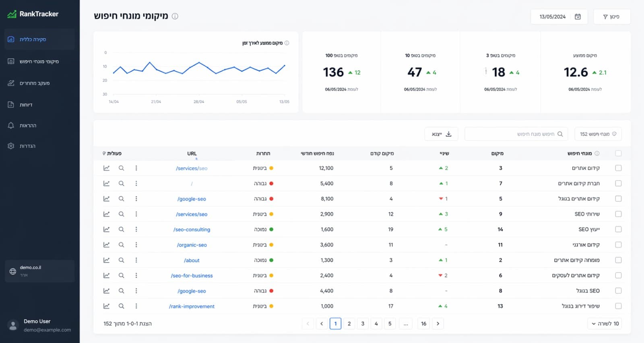Select the checkbox for the ייעוץ SEO row

click(618, 229)
